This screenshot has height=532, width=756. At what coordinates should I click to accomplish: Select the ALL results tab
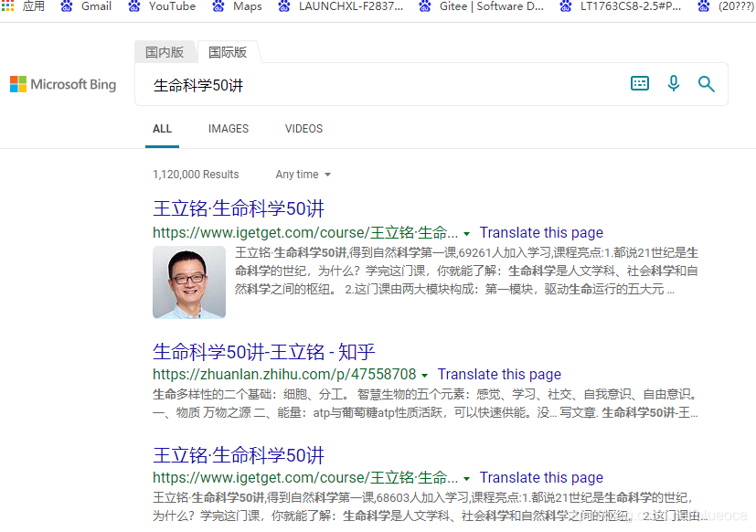coord(162,129)
